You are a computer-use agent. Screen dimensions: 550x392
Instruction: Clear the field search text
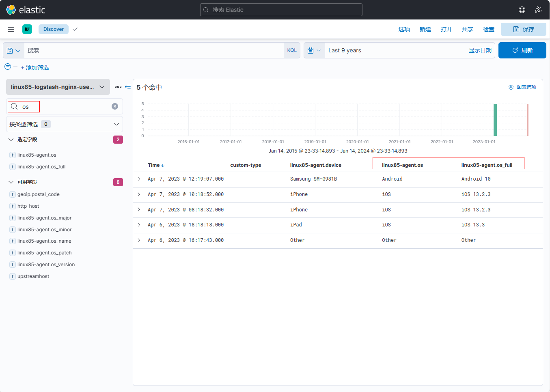tap(115, 106)
